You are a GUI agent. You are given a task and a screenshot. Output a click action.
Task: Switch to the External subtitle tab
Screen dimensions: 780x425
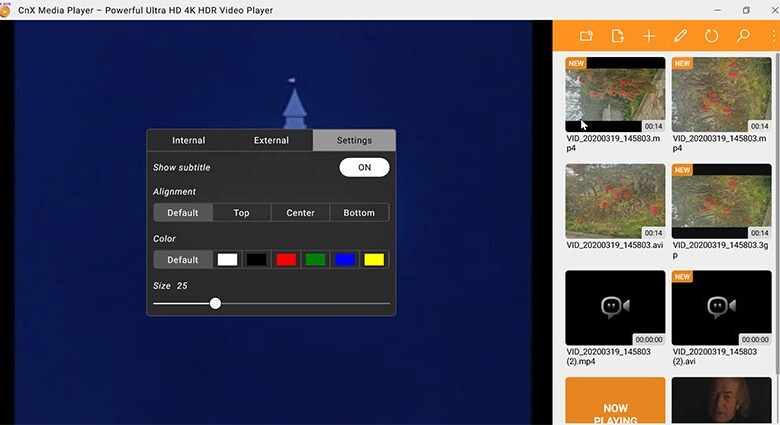271,140
